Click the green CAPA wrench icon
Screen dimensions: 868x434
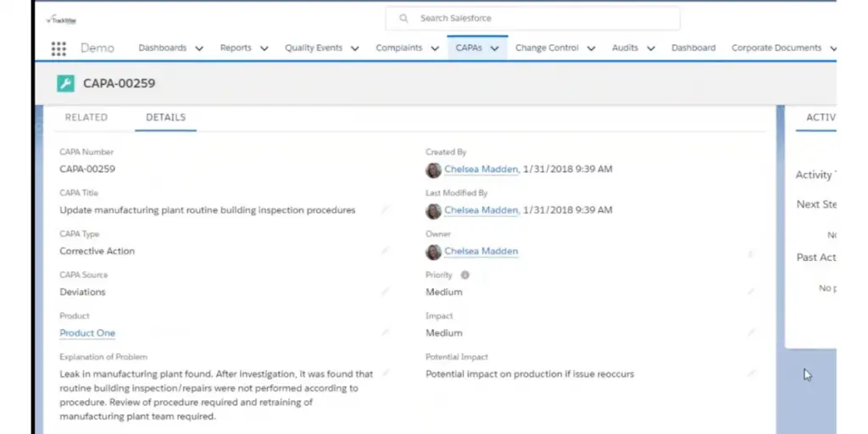coord(65,84)
